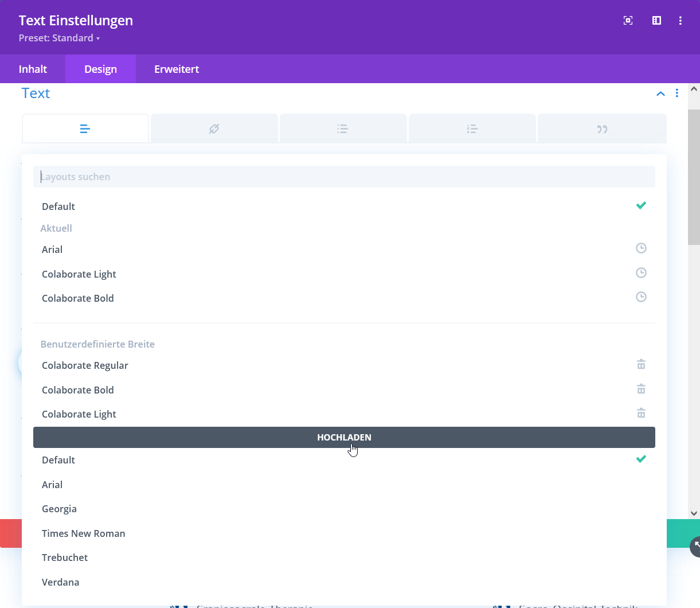This screenshot has height=608, width=700.
Task: Choose the Trebuchet font
Action: 344,558
